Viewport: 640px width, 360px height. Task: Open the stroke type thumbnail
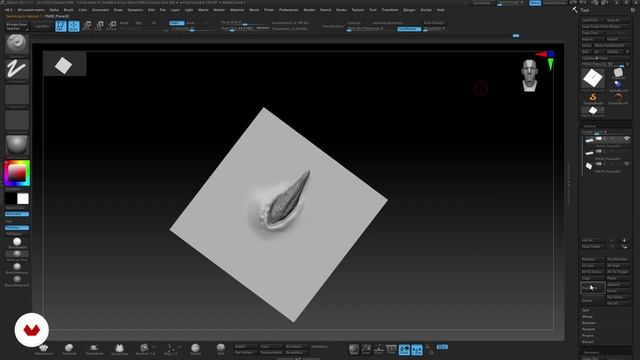pyautogui.click(x=17, y=69)
